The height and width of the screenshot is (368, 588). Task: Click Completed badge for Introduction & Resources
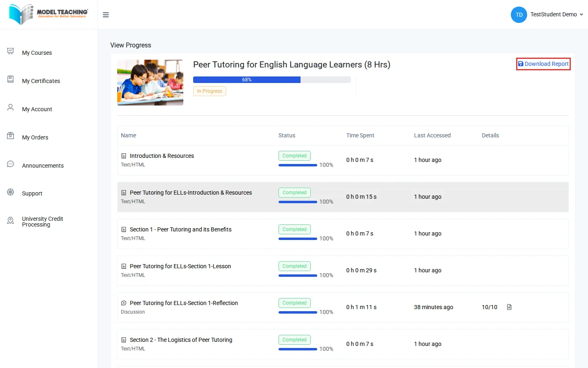294,156
